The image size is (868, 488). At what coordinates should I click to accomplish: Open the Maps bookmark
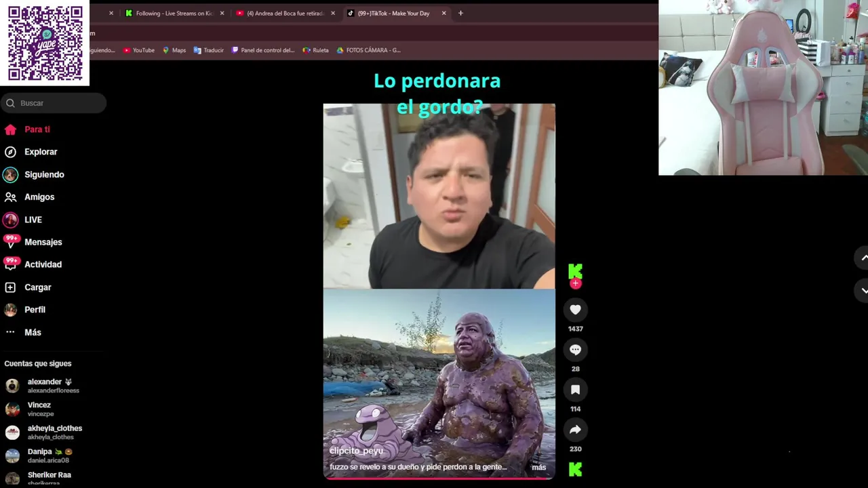pyautogui.click(x=174, y=50)
